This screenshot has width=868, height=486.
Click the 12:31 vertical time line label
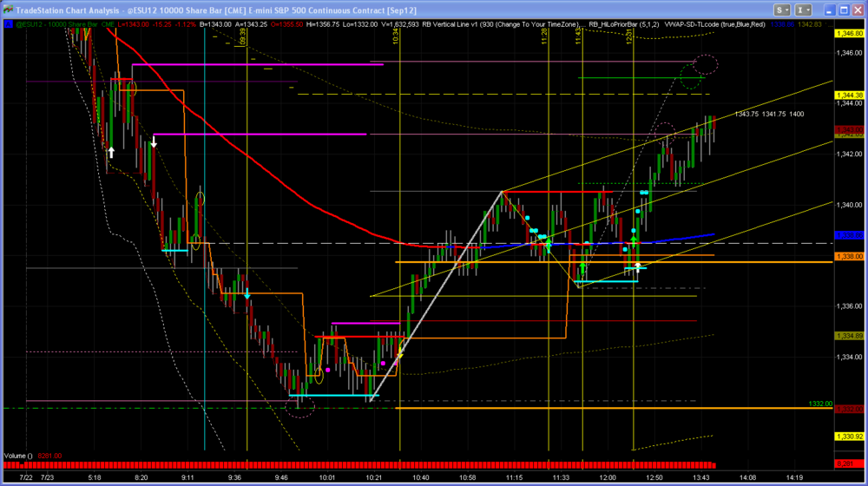click(x=629, y=36)
